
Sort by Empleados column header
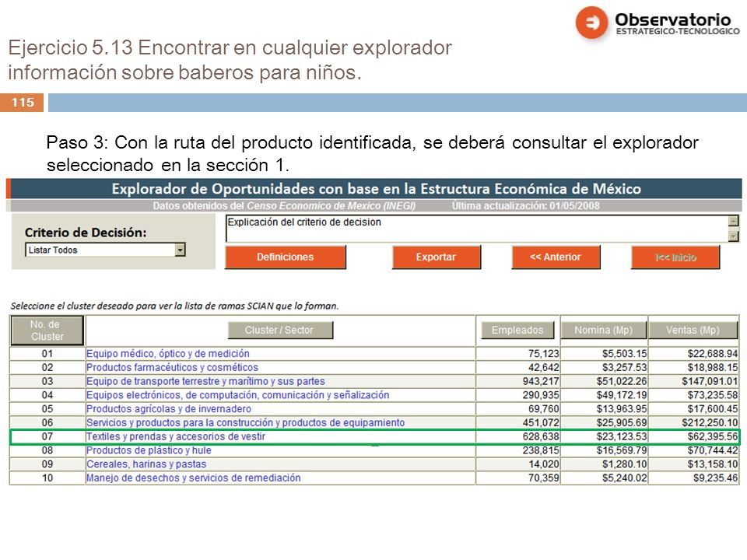(x=517, y=330)
